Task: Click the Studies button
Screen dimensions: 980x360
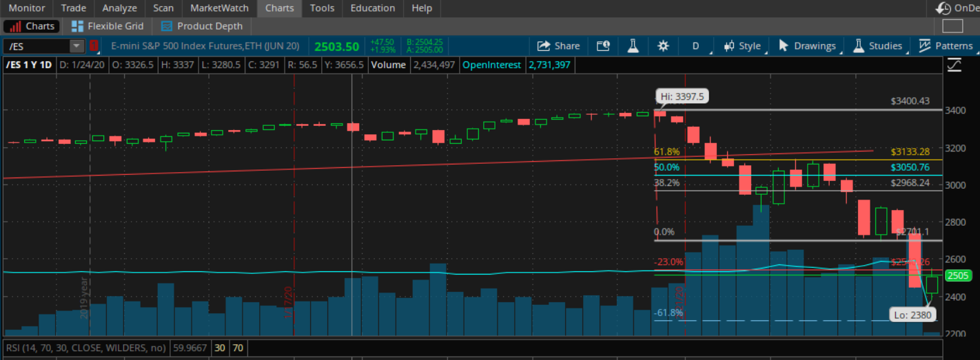Action: pos(877,45)
